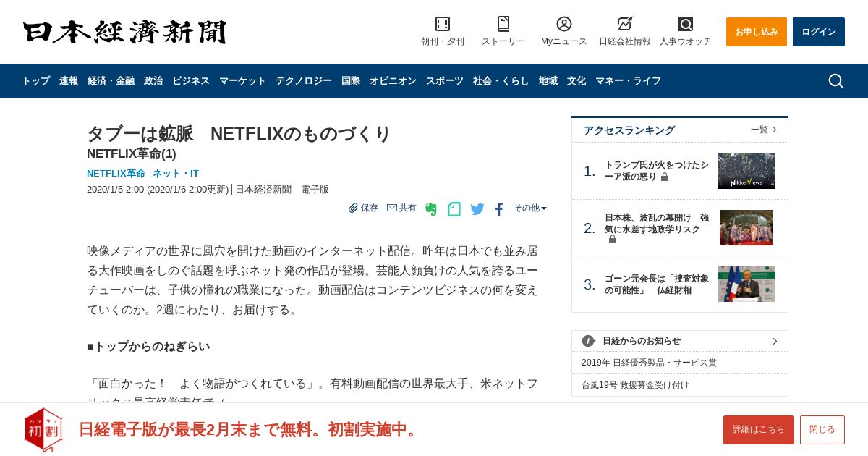Click the green note sharing icon
The height and width of the screenshot is (456, 868).
pyautogui.click(x=454, y=209)
